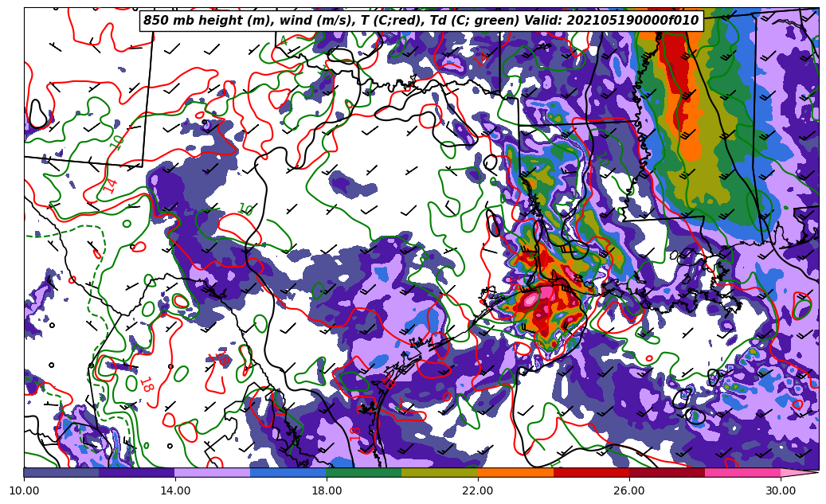Image resolution: width=826 pixels, height=504 pixels.
Task: Click the 18.00 colorbar tick label
Action: (327, 490)
